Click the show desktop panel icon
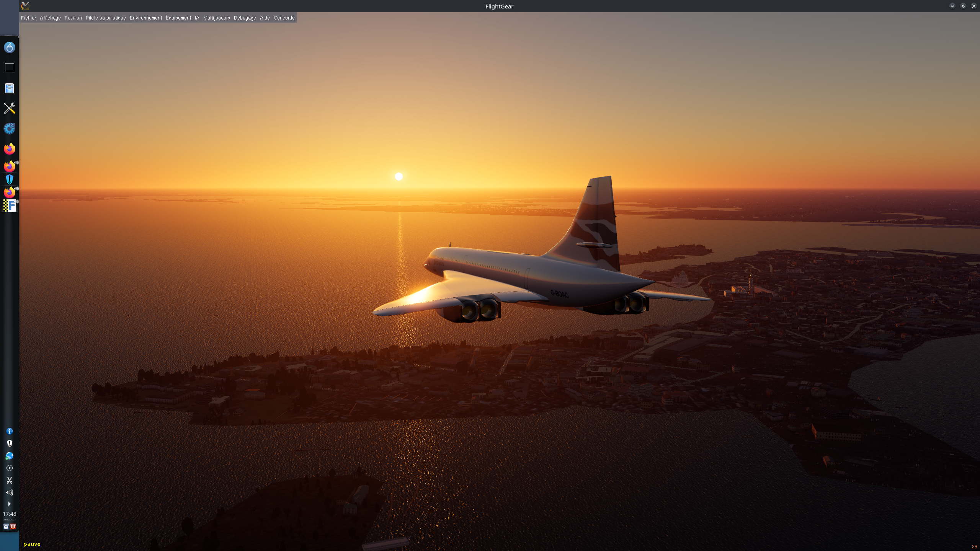980x551 pixels. click(10, 68)
